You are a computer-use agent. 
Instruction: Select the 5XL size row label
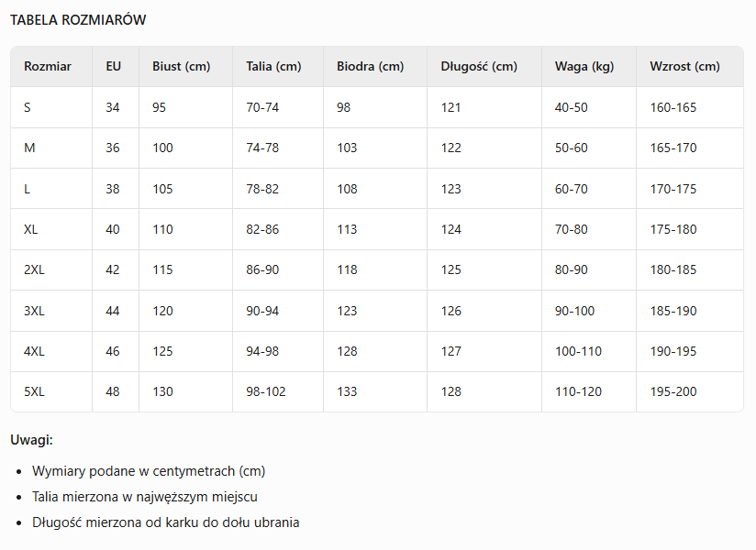coord(34,391)
